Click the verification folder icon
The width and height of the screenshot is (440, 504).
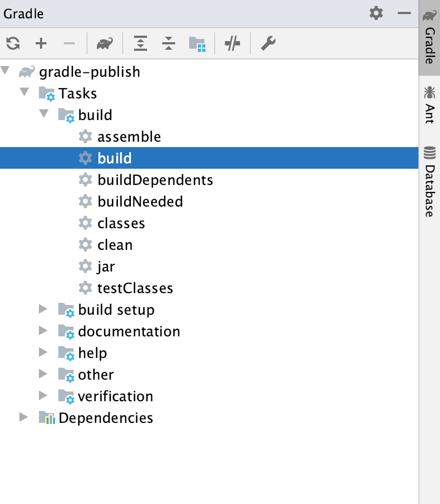click(66, 396)
